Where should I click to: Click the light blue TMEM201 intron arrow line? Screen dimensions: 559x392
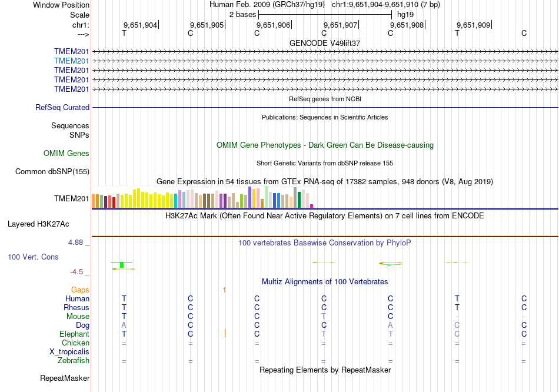click(325, 61)
